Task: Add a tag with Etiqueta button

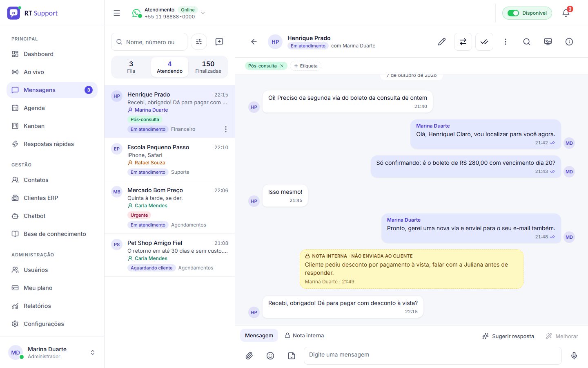Action: point(305,66)
